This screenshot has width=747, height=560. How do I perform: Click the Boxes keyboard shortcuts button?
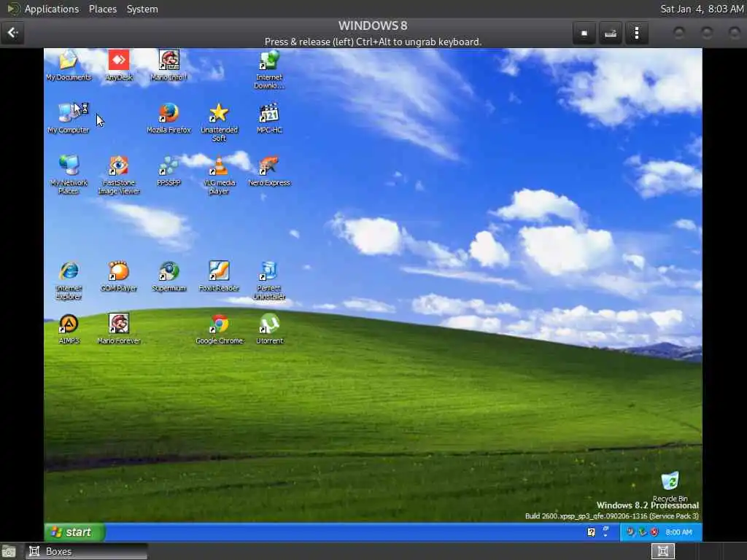611,33
